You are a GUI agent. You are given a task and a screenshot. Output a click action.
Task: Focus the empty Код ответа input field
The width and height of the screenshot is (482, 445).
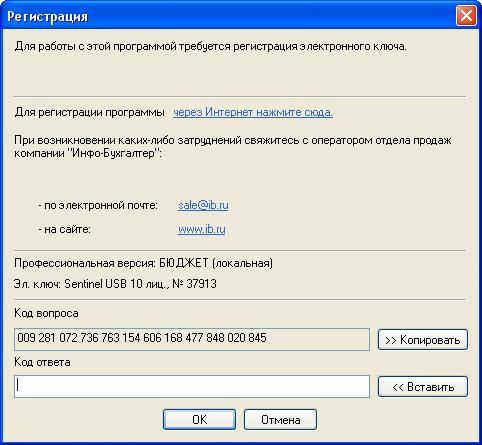click(192, 386)
